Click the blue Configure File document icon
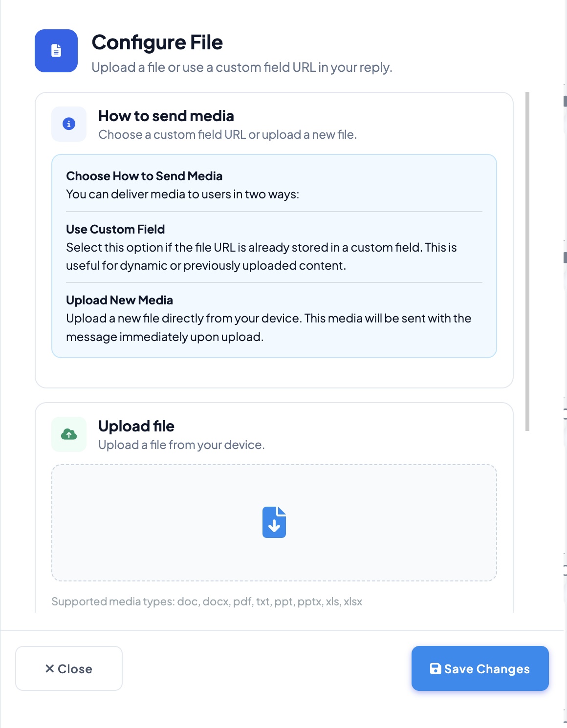Screen dimensions: 567x728 coord(56,51)
